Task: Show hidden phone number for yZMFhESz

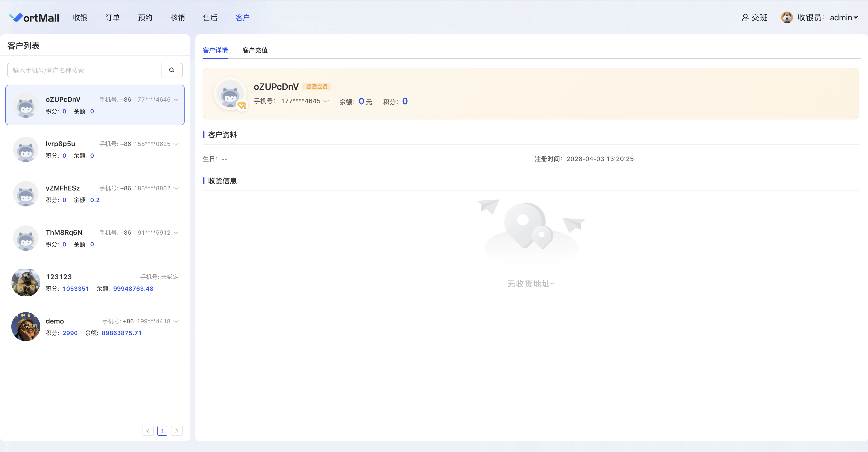Action: 176,188
